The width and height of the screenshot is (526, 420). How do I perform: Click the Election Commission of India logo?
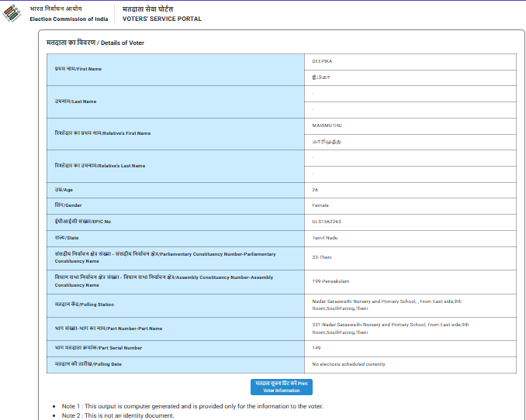coord(13,13)
